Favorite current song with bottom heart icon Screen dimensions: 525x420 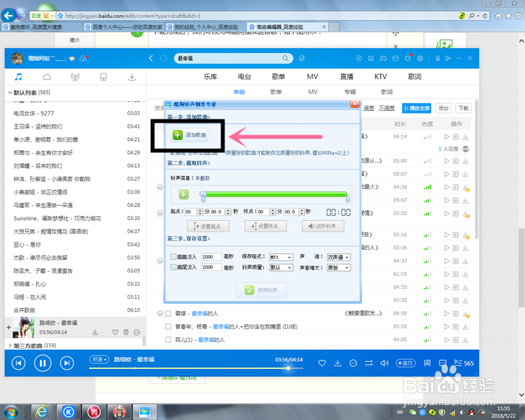(322, 363)
